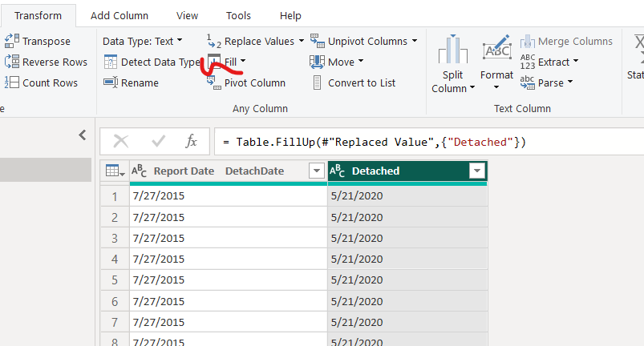The width and height of the screenshot is (644, 346).
Task: Open the Move dropdown arrow
Action: tap(361, 62)
